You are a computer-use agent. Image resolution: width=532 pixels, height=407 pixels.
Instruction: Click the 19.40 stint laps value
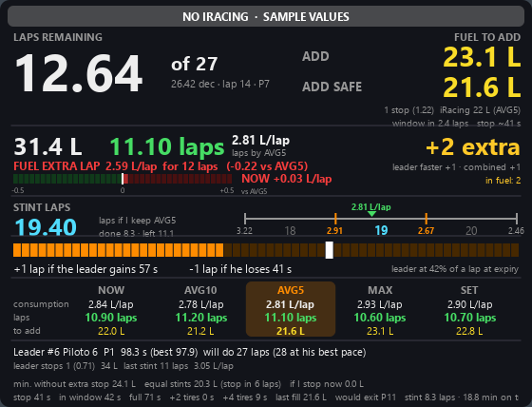click(x=46, y=227)
